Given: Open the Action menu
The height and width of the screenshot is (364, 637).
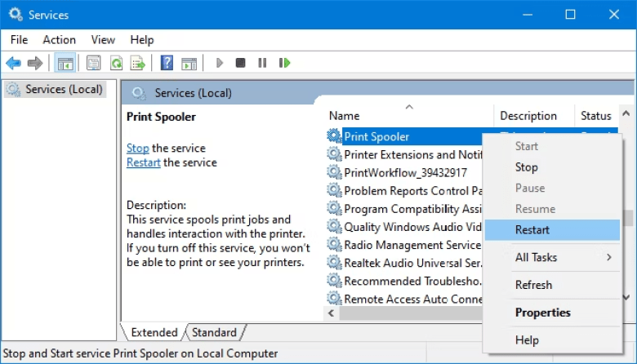Looking at the screenshot, I should (x=60, y=40).
